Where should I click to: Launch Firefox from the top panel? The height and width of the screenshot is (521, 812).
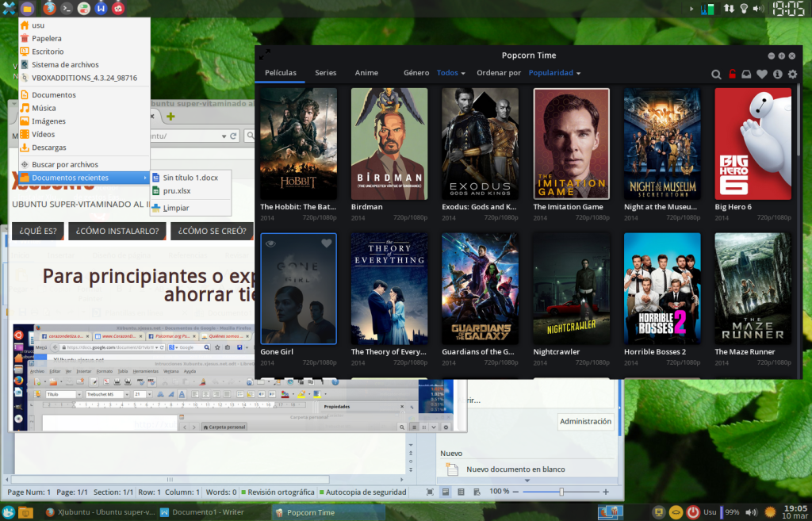(49, 8)
